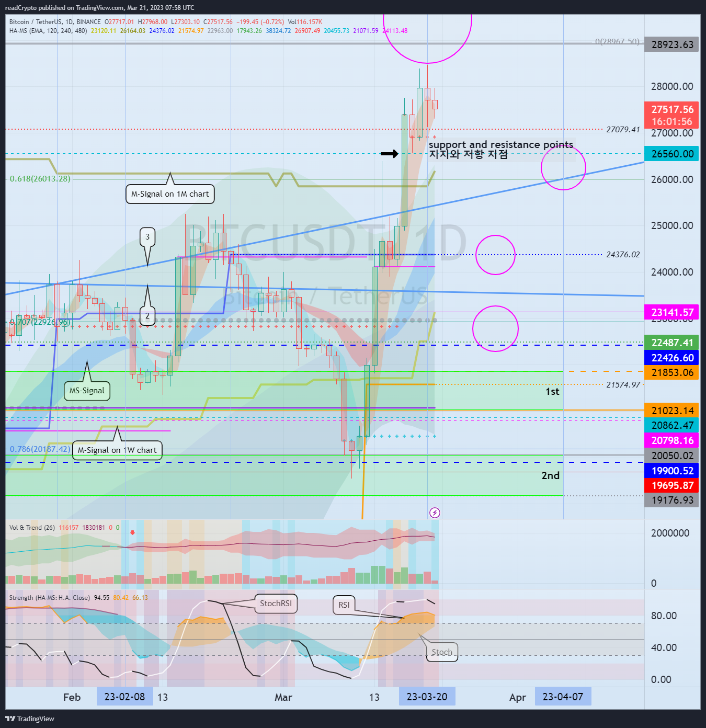This screenshot has height=728, width=706.
Task: Click the red down arrow in Vol & Trend pane
Action: (x=133, y=533)
